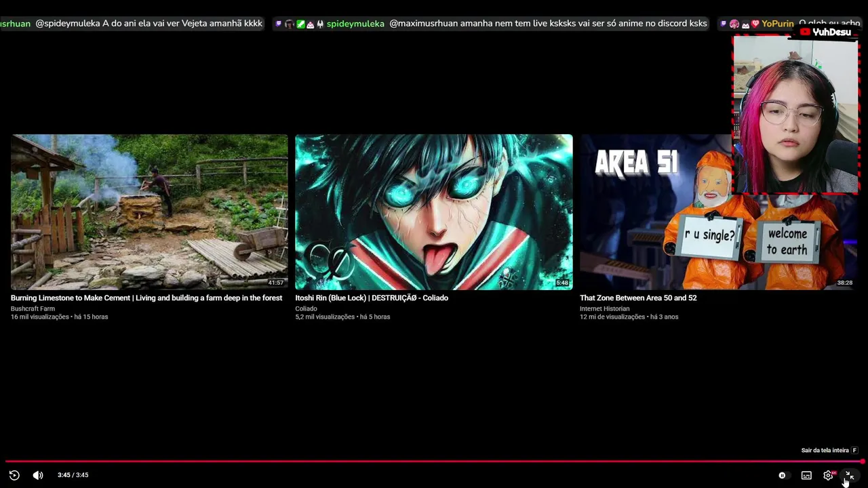Click the '12 mi de visualizações • há 3 anos' text
Viewport: 868px width, 488px height.
point(629,317)
